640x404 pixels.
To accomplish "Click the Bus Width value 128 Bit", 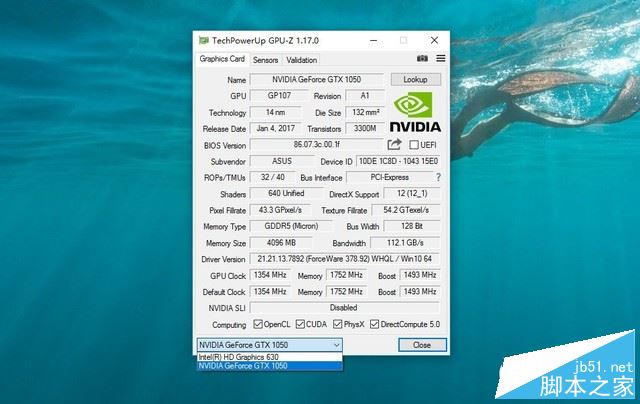I will (412, 226).
